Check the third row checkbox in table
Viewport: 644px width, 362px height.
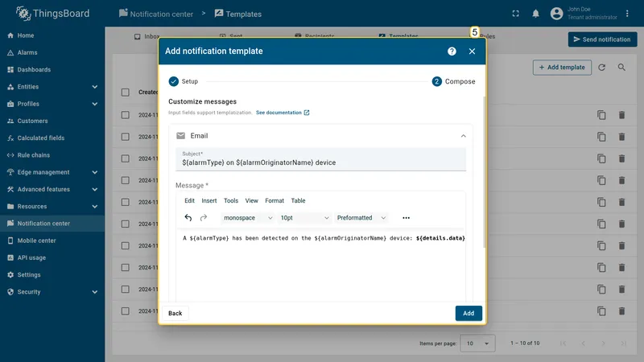pyautogui.click(x=126, y=158)
